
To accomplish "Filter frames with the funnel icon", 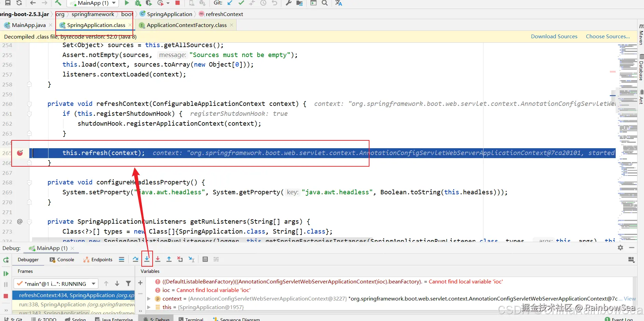I will 128,283.
